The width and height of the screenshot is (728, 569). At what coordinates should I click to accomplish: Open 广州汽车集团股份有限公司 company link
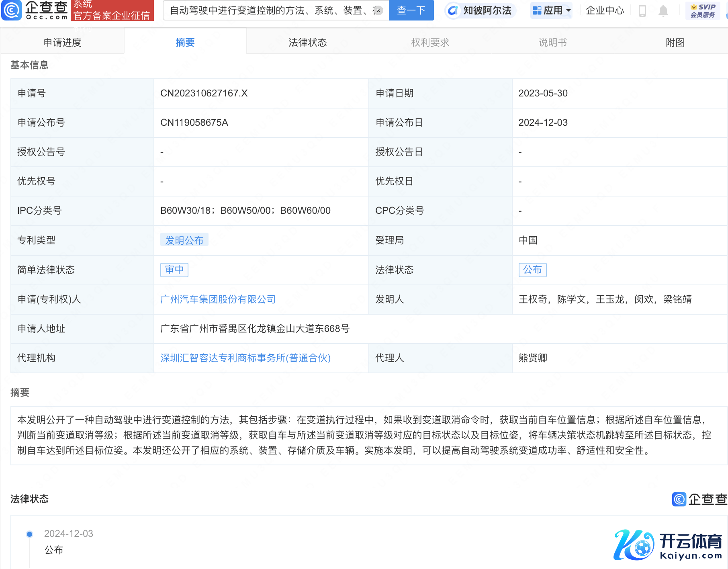tap(218, 299)
